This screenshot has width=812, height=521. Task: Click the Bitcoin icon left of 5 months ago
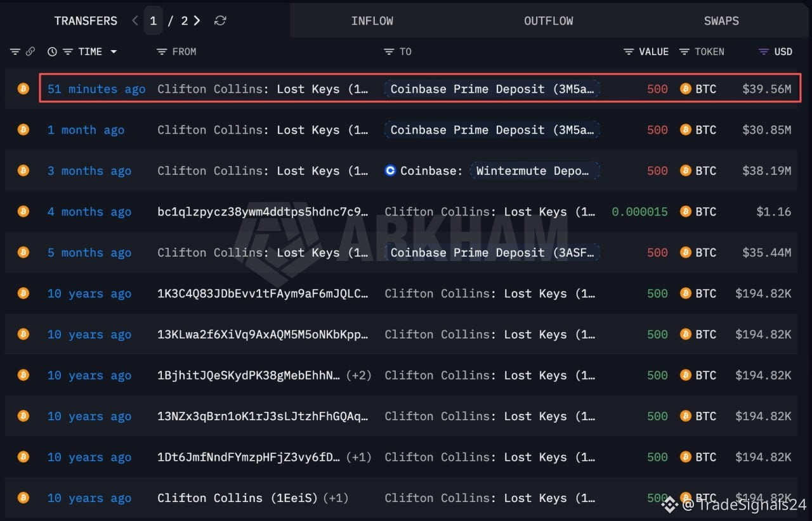coord(23,252)
